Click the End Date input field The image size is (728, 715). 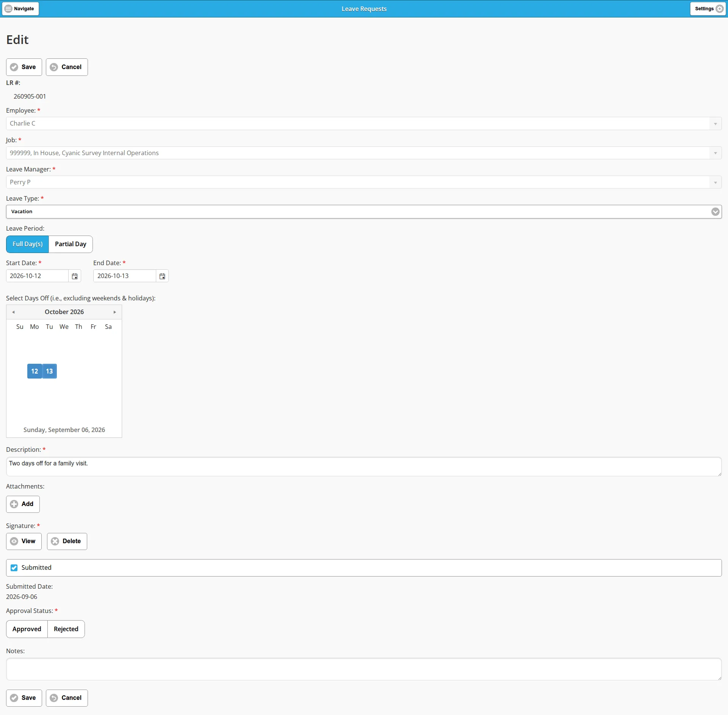point(124,276)
